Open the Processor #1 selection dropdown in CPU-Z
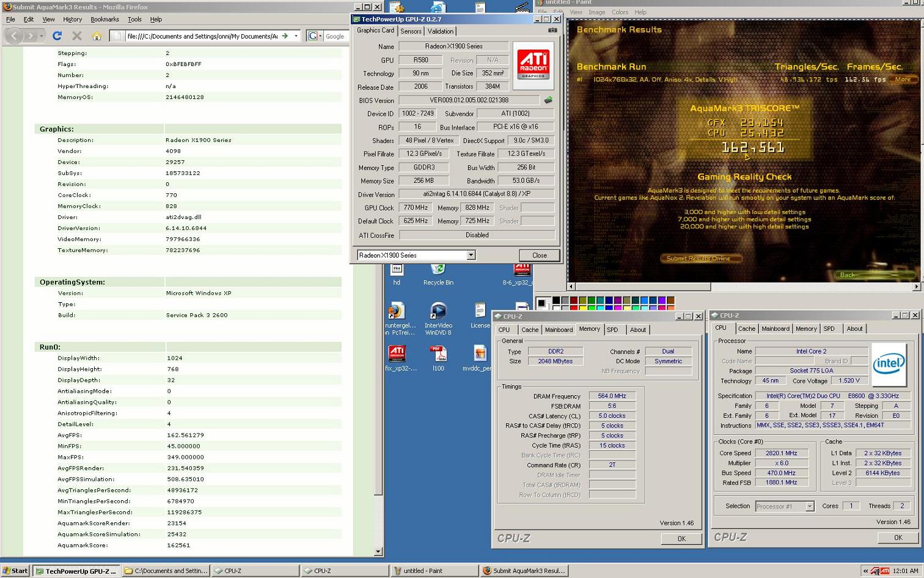Image resolution: width=924 pixels, height=578 pixels. tap(809, 506)
